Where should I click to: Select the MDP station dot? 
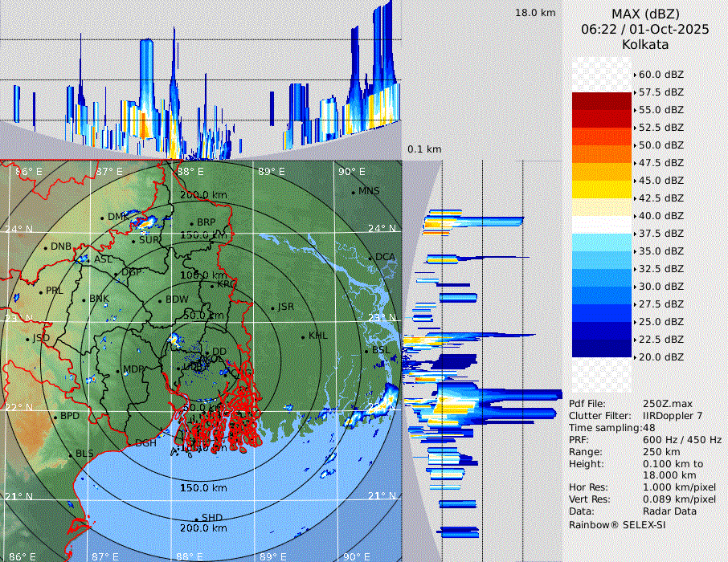click(x=118, y=370)
